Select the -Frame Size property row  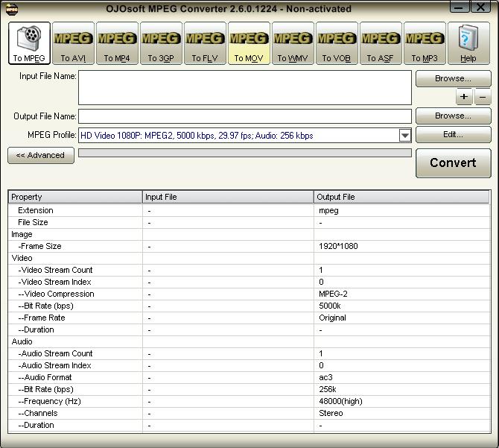(x=249, y=246)
